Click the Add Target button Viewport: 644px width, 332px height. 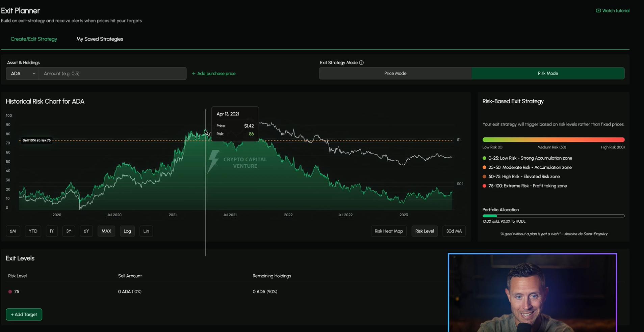[24, 314]
